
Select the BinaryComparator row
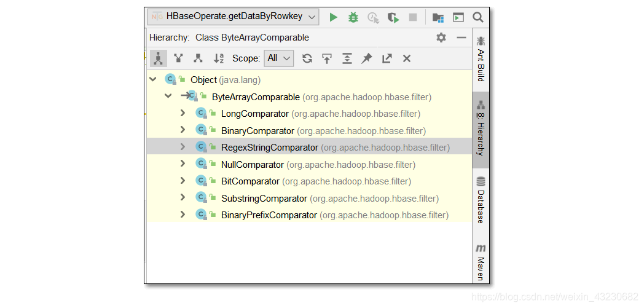[x=309, y=130]
